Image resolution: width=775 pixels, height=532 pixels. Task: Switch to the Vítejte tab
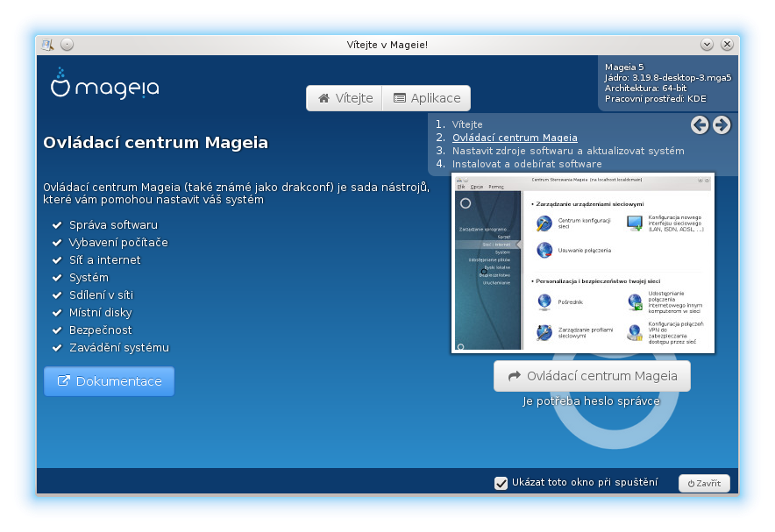345,98
